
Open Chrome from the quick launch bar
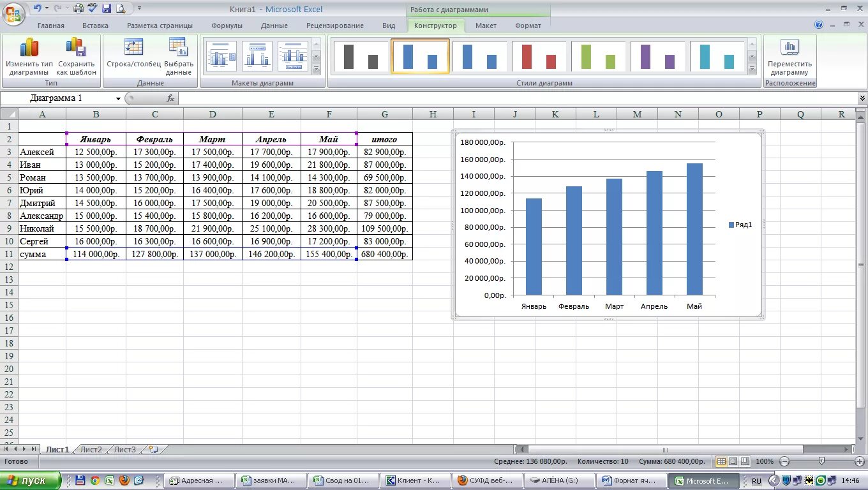[95, 480]
